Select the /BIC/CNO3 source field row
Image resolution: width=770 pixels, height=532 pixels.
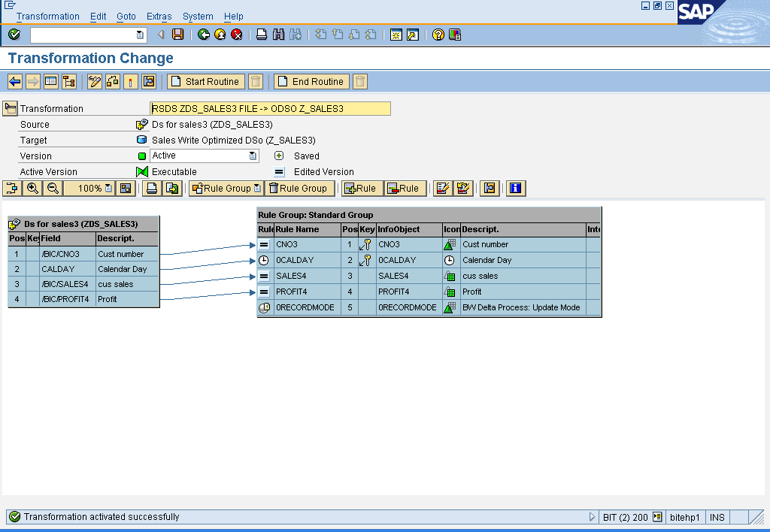83,254
